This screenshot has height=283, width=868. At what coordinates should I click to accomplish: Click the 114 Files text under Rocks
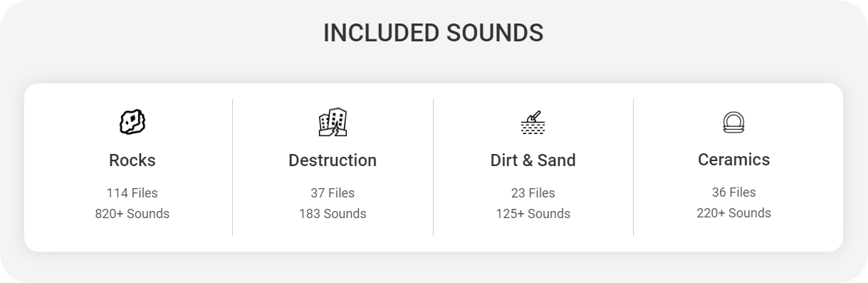click(132, 193)
